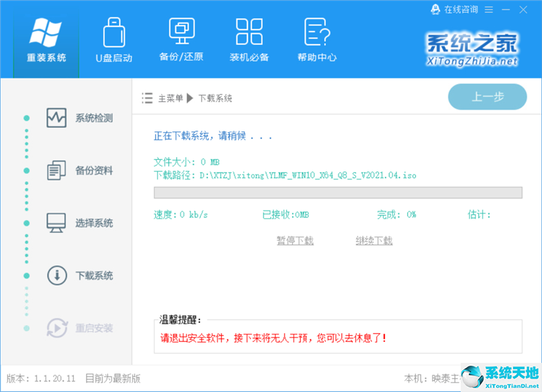
Task: Select the 下载系统 sidebar step
Action: pyautogui.click(x=81, y=276)
